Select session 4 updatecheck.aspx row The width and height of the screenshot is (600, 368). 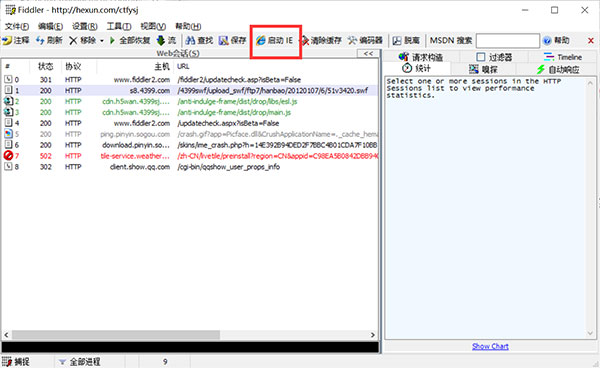point(190,123)
